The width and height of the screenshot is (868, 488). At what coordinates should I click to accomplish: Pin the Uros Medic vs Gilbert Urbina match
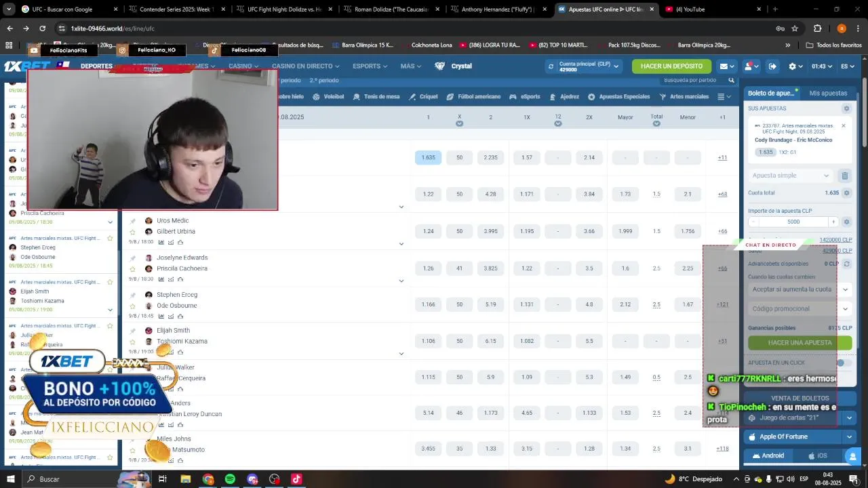click(133, 221)
